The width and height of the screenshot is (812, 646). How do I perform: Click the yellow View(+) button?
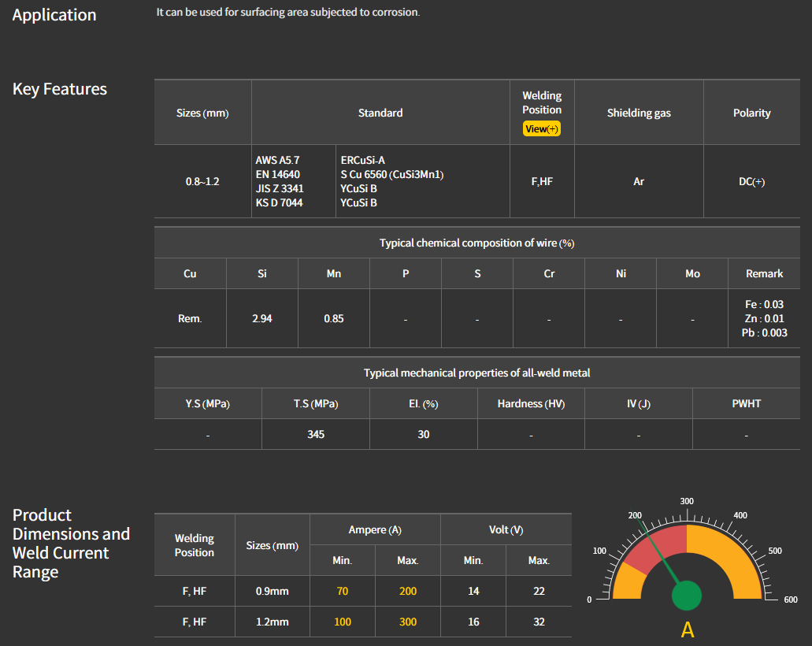tap(541, 128)
